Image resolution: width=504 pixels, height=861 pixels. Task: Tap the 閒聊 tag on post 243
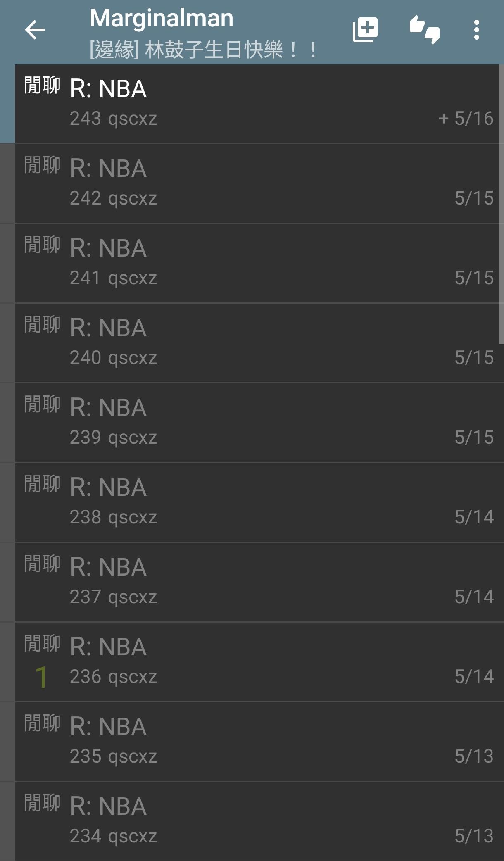click(42, 86)
